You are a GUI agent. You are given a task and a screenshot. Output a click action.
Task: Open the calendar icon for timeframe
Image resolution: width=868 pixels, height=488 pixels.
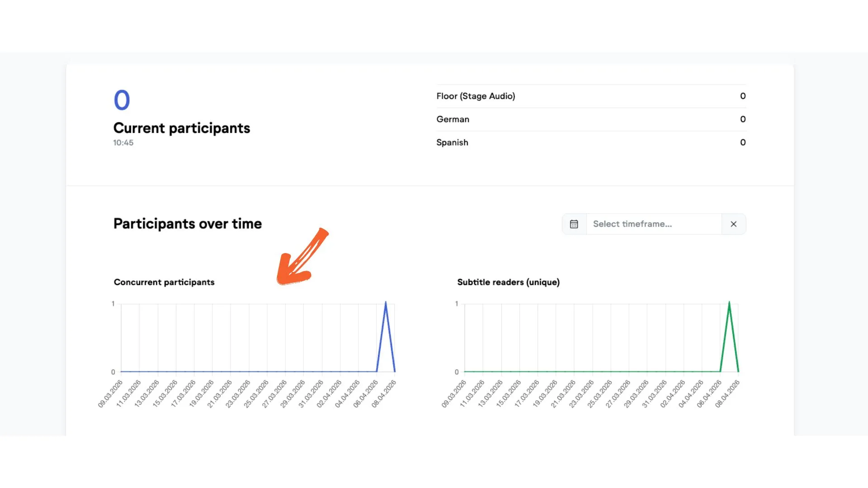point(574,224)
